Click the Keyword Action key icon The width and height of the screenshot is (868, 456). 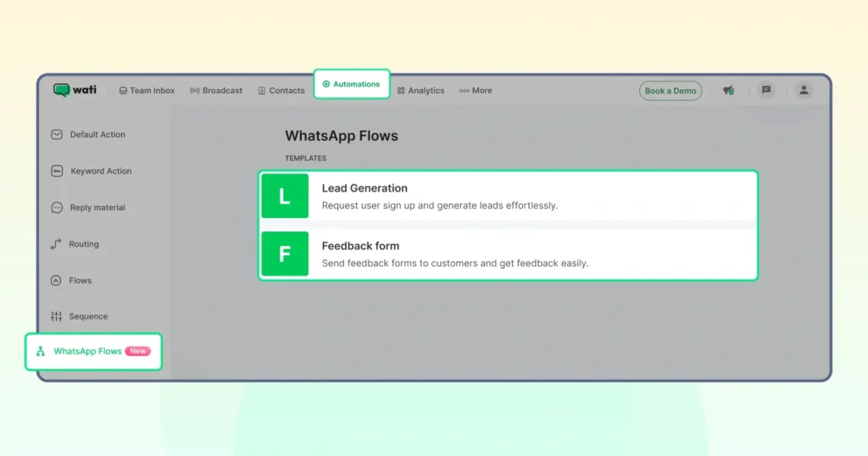[57, 171]
